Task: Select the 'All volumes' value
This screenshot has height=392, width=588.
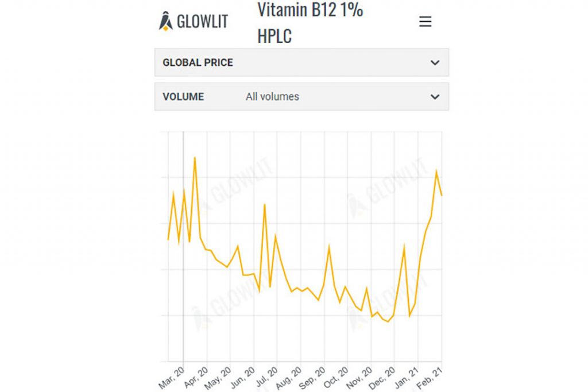Action: tap(272, 96)
